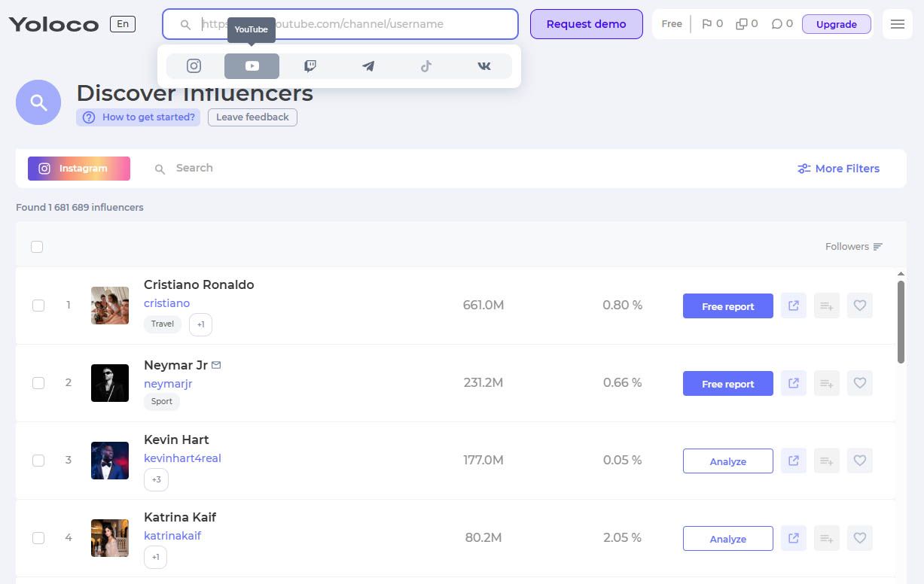Select VK platform icon in search dropdown
The width and height of the screenshot is (924, 584).
(484, 65)
